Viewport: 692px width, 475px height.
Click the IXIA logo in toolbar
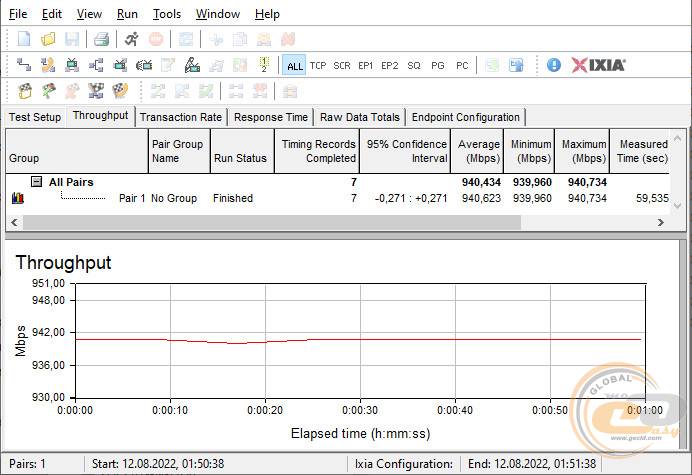click(599, 65)
